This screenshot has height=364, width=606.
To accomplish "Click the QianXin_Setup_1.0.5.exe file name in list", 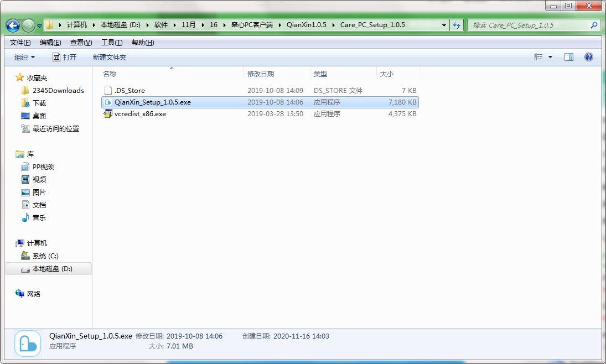I will click(153, 102).
